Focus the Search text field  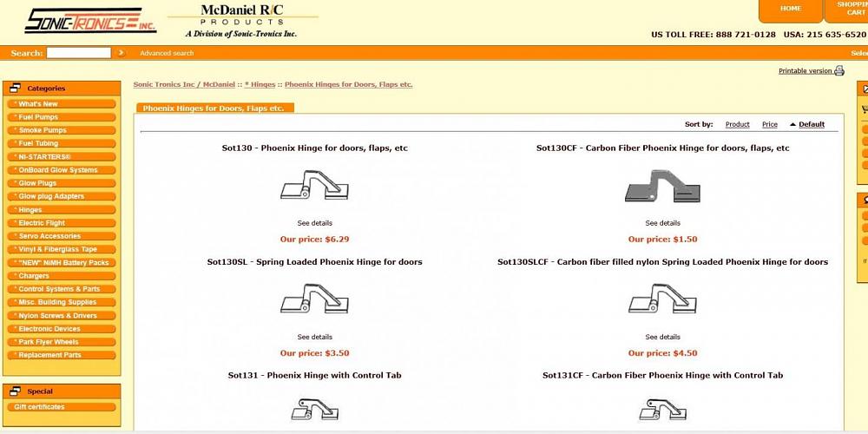[79, 53]
